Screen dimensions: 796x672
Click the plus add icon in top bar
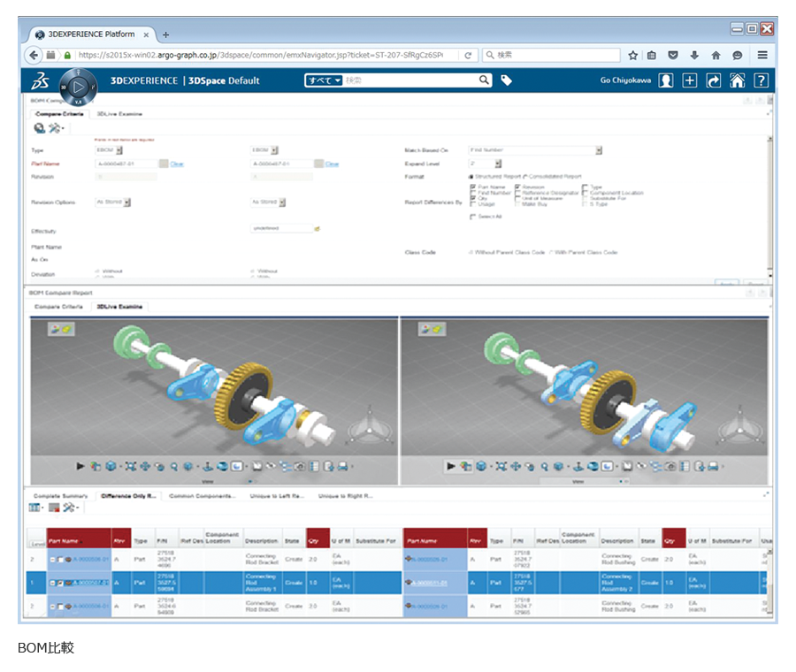689,80
